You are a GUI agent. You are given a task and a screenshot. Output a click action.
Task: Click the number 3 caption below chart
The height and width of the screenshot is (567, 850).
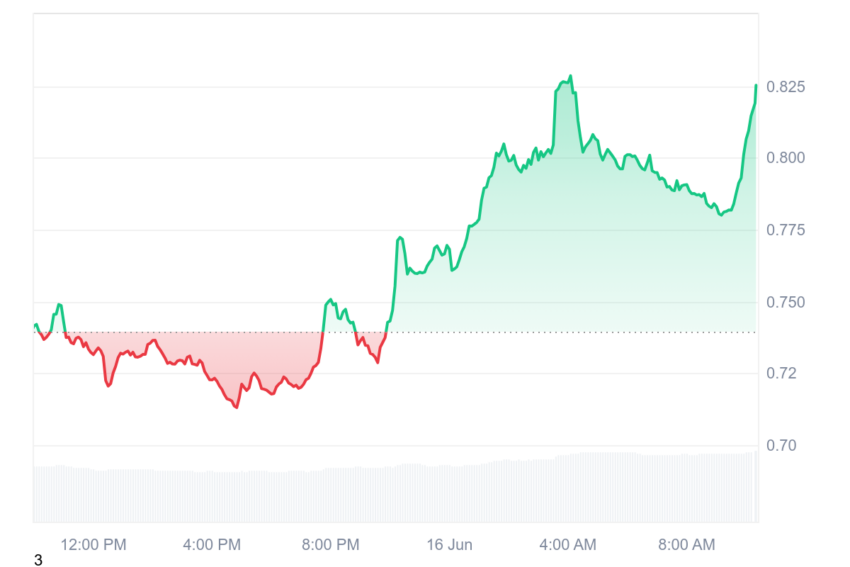point(38,560)
